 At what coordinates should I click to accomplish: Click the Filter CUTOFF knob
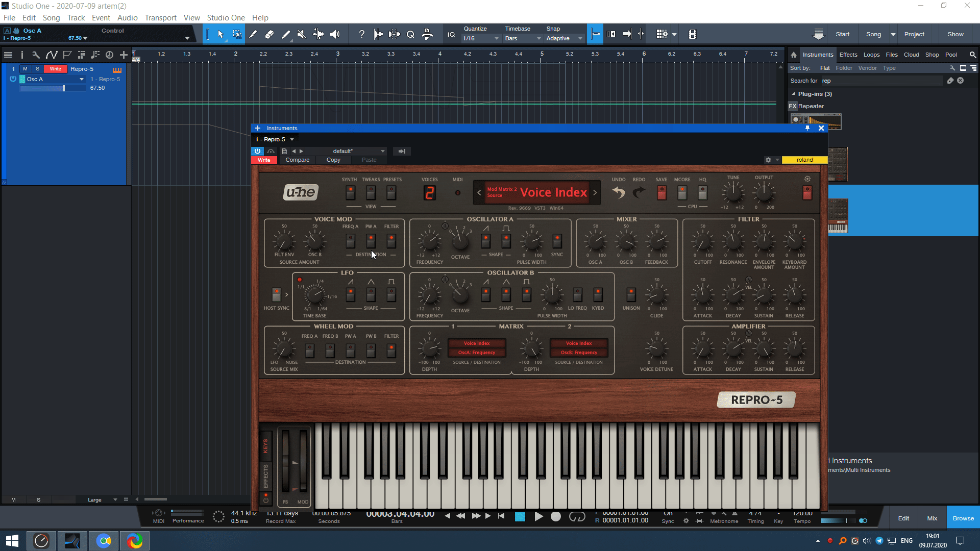(702, 241)
